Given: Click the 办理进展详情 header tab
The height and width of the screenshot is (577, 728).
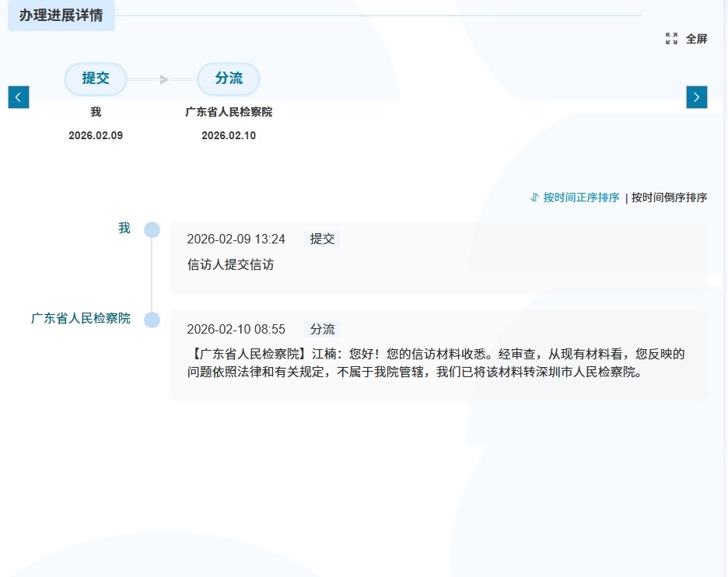Looking at the screenshot, I should coord(61,16).
